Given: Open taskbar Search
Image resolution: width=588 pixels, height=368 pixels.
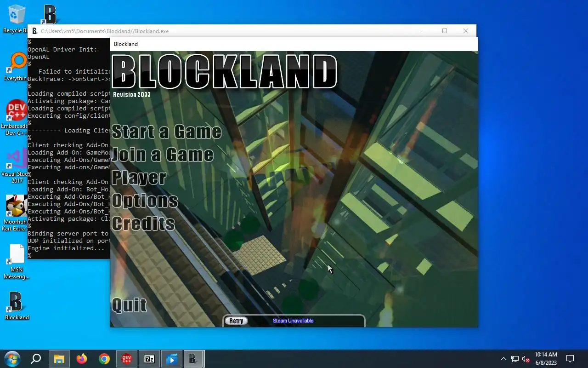Looking at the screenshot, I should pyautogui.click(x=36, y=359).
